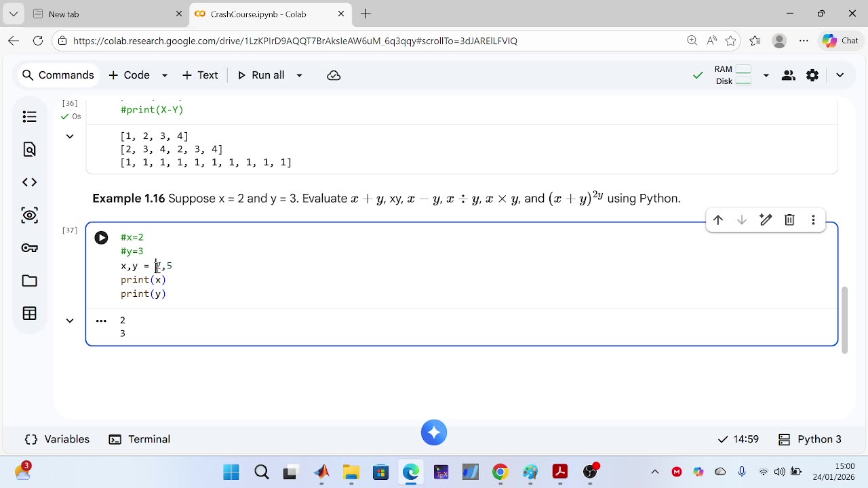Open Find and replace in sidebar
868x488 pixels.
(29, 150)
